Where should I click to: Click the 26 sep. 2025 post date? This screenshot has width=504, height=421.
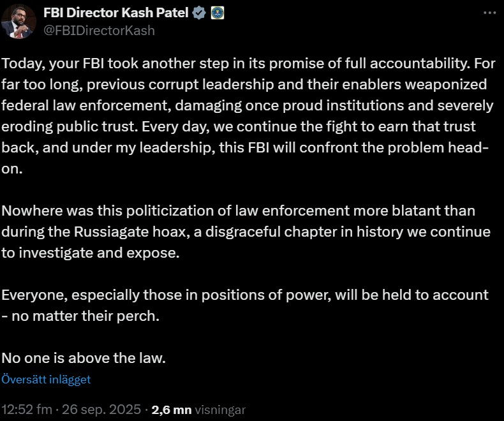tap(101, 410)
